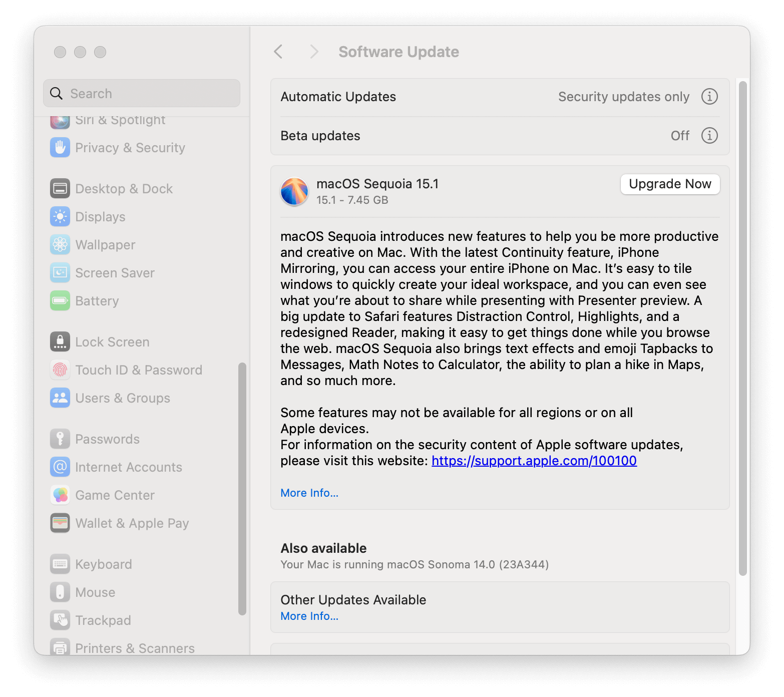
Task: Click the Passwords key icon
Action: coord(60,439)
